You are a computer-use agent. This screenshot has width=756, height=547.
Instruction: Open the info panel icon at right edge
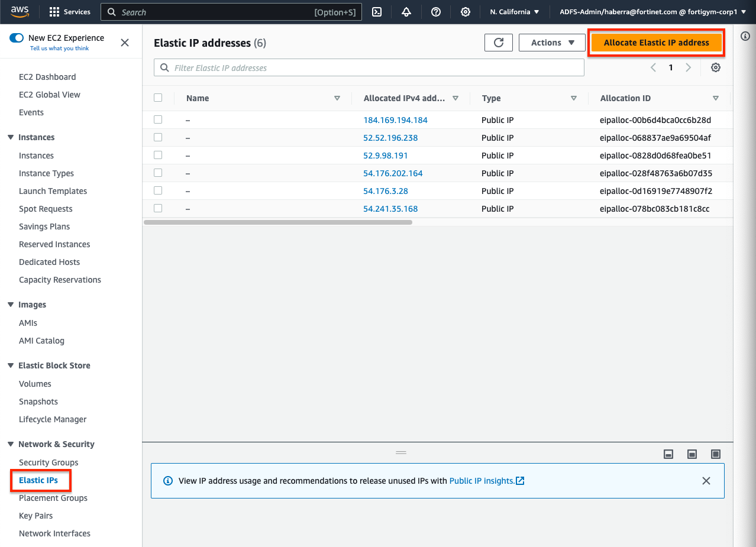(745, 36)
